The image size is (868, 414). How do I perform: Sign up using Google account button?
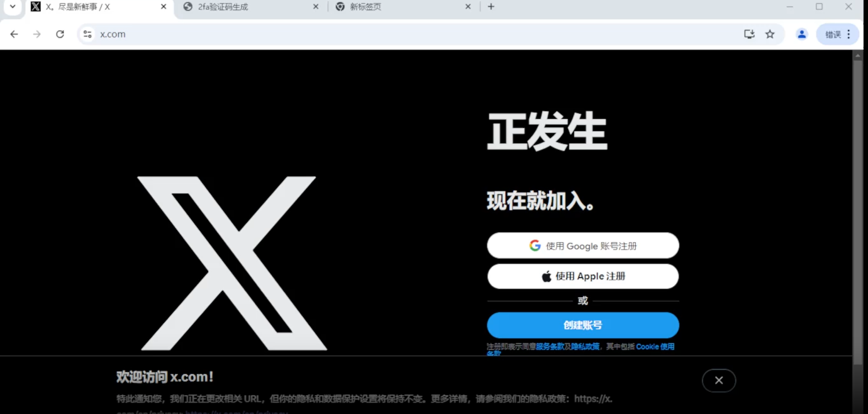click(x=583, y=246)
